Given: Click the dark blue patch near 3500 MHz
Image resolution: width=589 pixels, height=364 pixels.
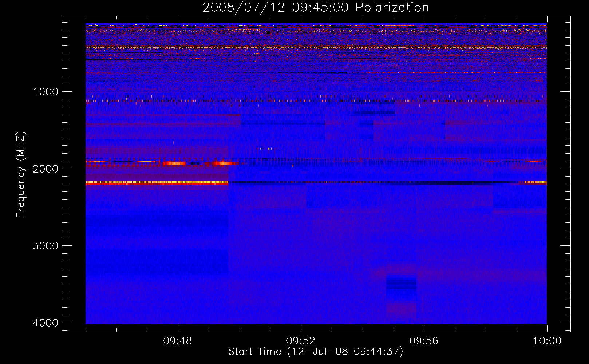Looking at the screenshot, I should tap(402, 284).
